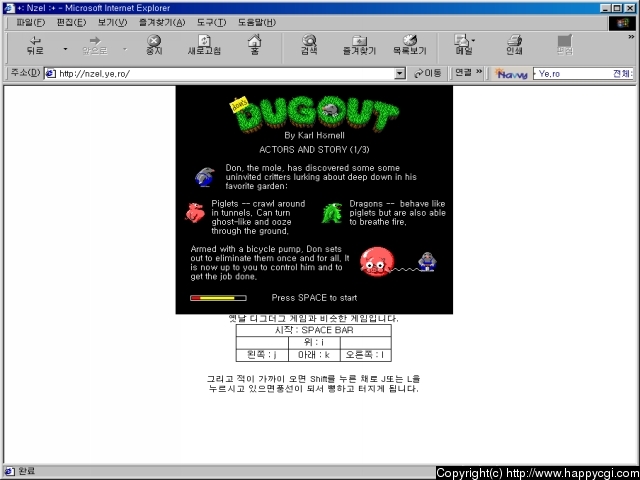Open the 검색 search pane
The image size is (640, 480).
click(x=309, y=45)
